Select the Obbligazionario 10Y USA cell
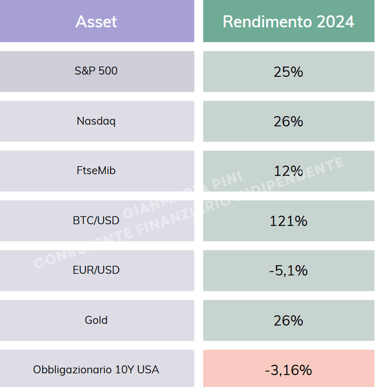Image resolution: width=375 pixels, height=387 pixels. pyautogui.click(x=97, y=368)
